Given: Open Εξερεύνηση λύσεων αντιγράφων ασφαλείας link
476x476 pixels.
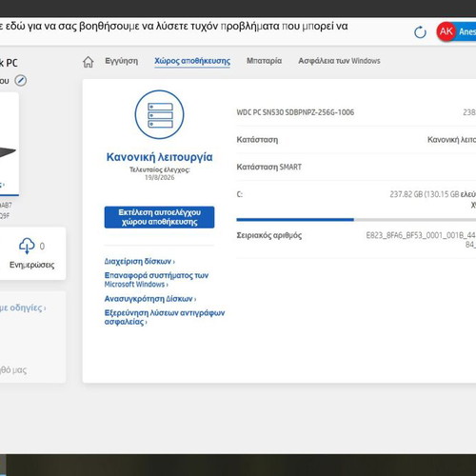Looking at the screenshot, I should [x=165, y=317].
